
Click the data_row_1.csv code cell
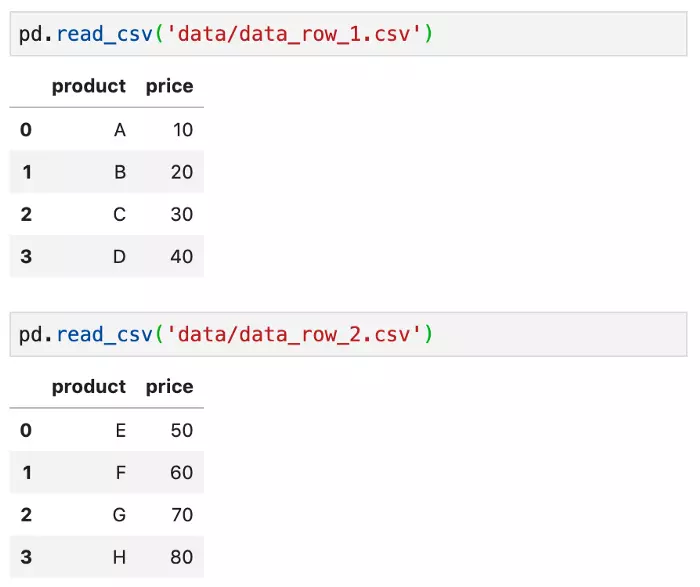348,34
